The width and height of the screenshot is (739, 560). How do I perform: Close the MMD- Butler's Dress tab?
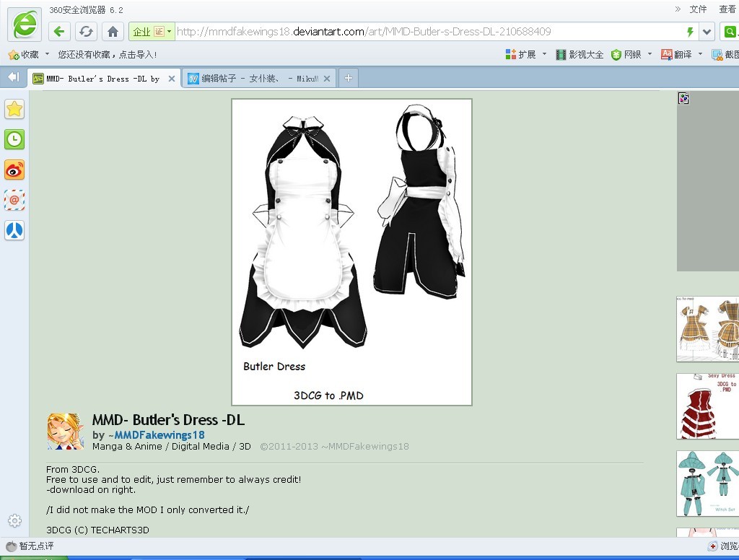[x=172, y=79]
